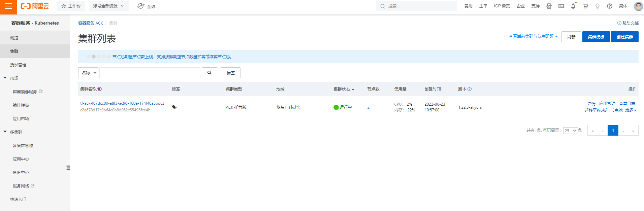Open the shopping cart icon

tap(585, 6)
